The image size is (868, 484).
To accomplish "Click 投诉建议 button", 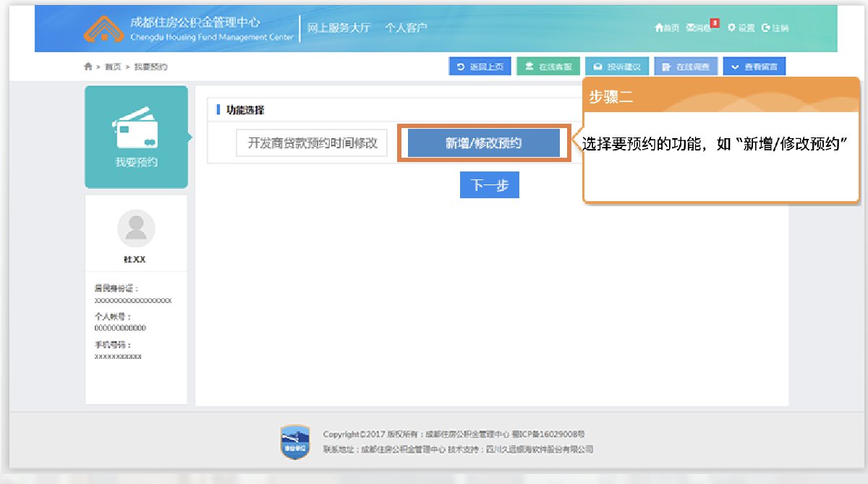I will pos(617,67).
